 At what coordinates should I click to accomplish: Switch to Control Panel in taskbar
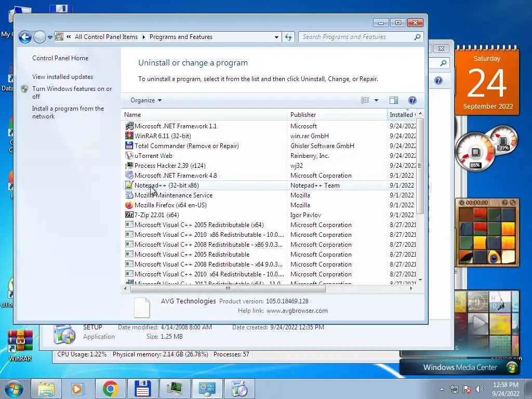(x=207, y=389)
